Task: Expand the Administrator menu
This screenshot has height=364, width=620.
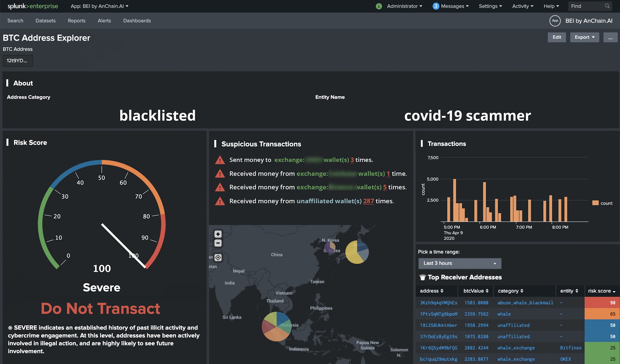Action: (x=405, y=6)
